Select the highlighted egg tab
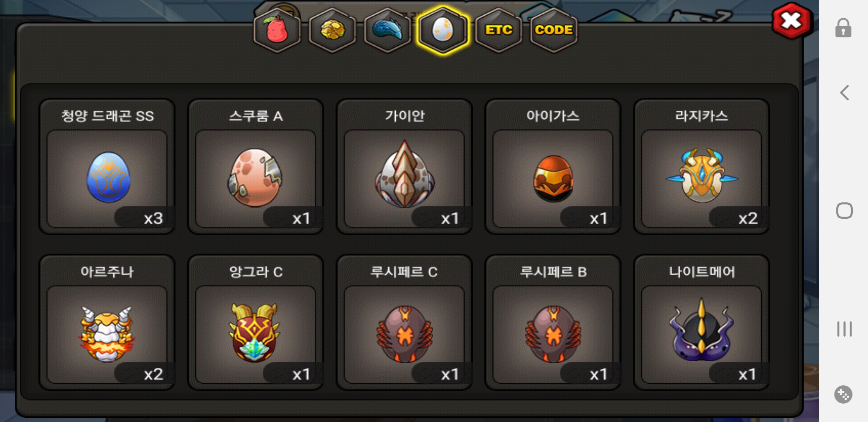868x422 pixels. point(443,30)
